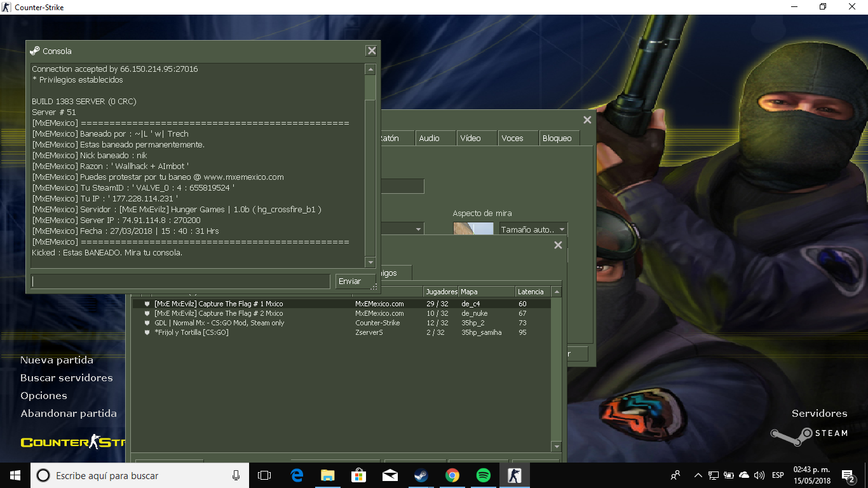Open the taskbar clock and date

coord(811,475)
